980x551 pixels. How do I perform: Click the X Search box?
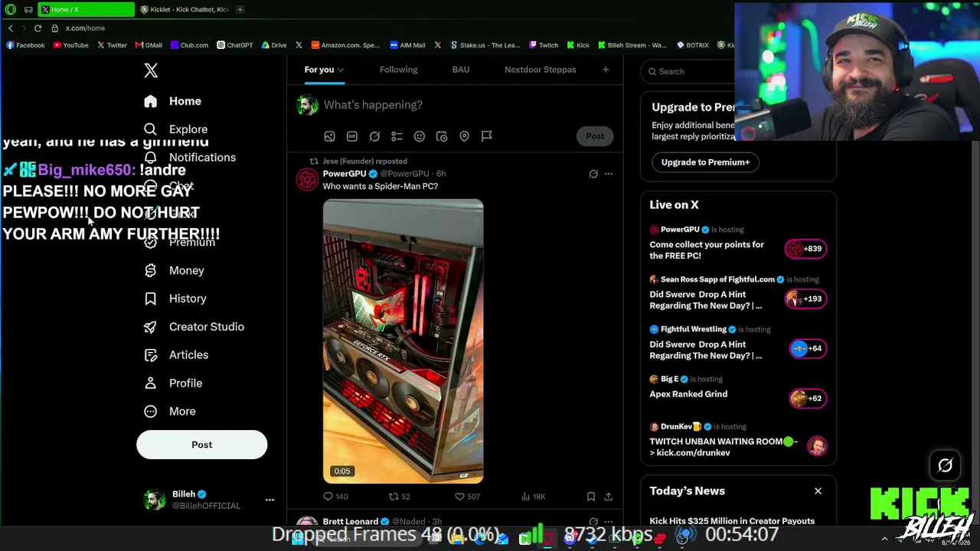[x=689, y=71]
